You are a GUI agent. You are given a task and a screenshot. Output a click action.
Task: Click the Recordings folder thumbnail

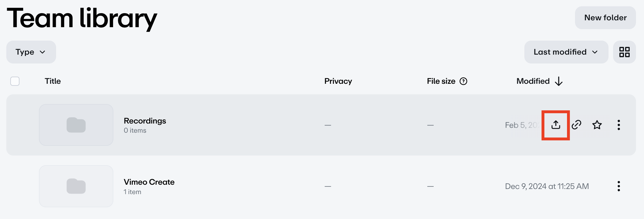coord(76,125)
